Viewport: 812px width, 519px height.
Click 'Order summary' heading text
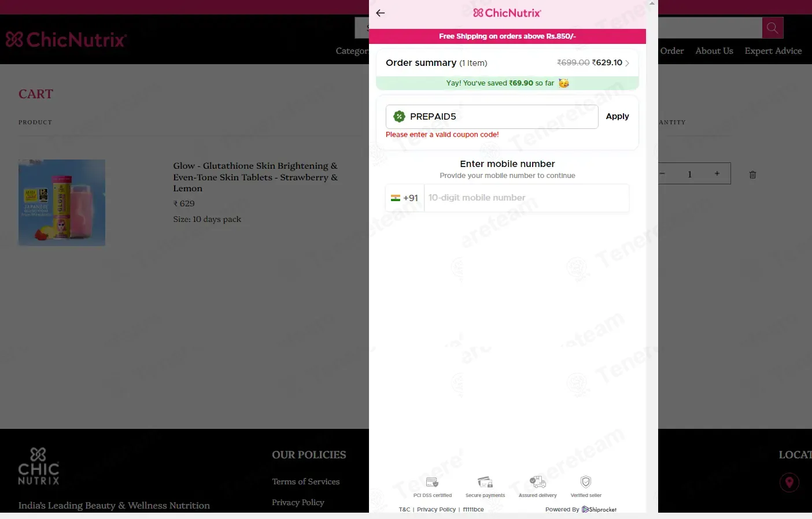(421, 62)
